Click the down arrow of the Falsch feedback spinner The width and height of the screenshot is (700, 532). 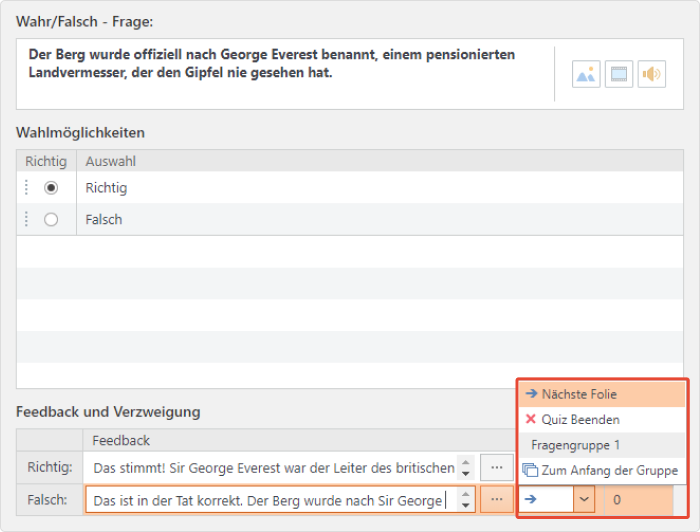[466, 505]
